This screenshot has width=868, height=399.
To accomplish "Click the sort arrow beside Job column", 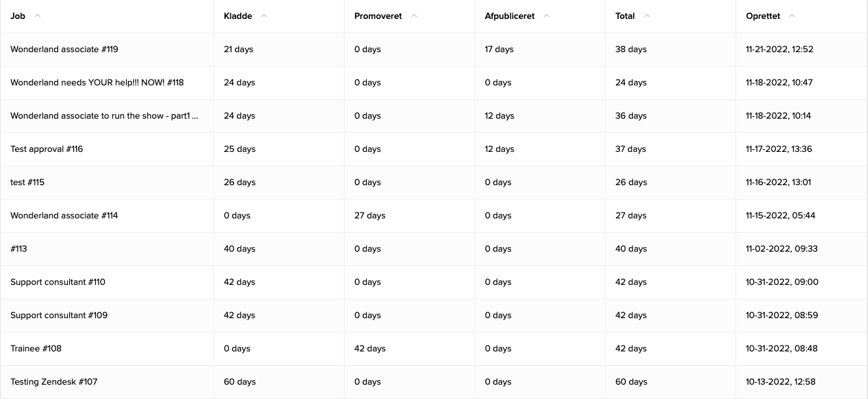I will [37, 15].
